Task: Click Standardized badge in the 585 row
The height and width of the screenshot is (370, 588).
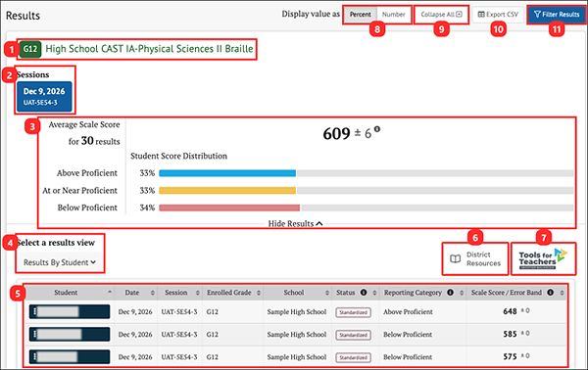Action: click(353, 335)
